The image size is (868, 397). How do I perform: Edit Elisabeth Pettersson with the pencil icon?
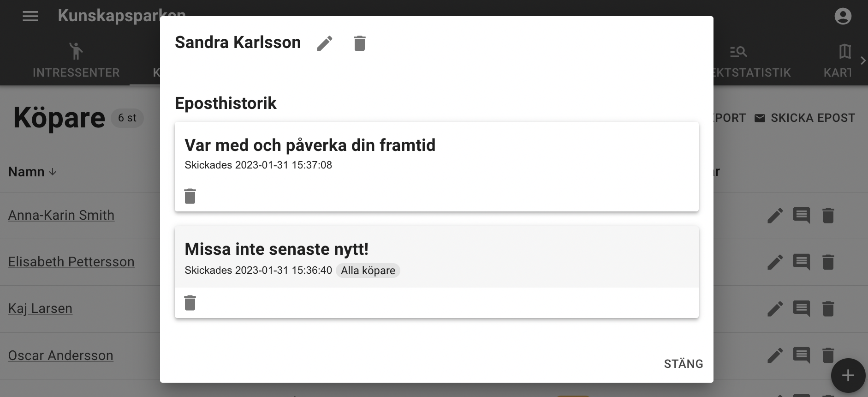pyautogui.click(x=775, y=262)
